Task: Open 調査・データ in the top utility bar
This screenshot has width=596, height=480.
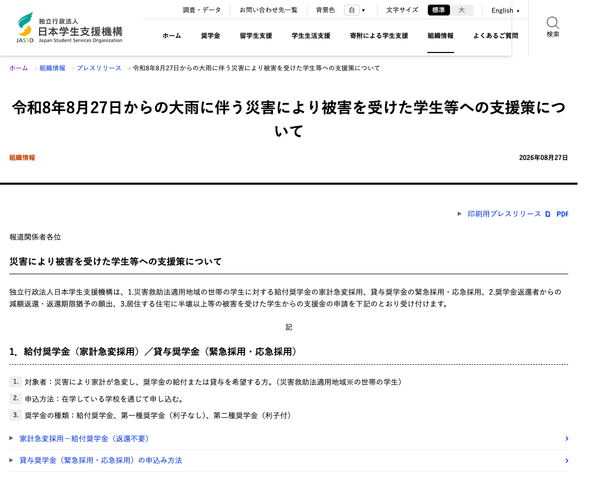Action: pos(201,10)
